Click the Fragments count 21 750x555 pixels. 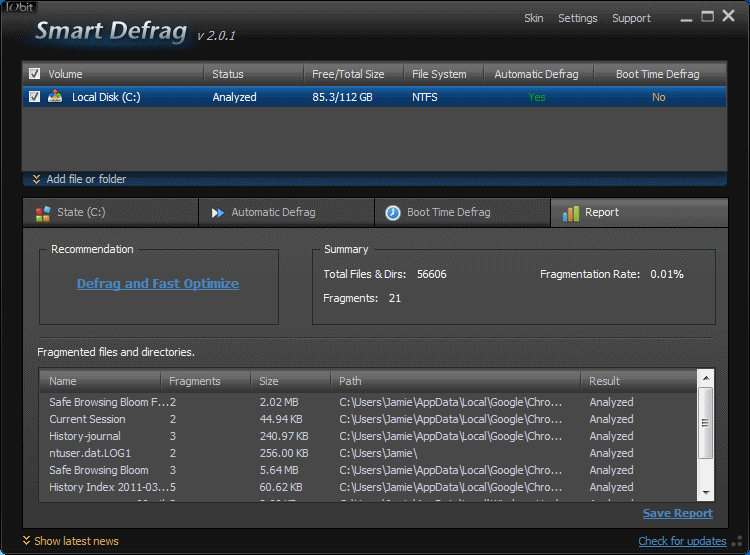[x=395, y=298]
